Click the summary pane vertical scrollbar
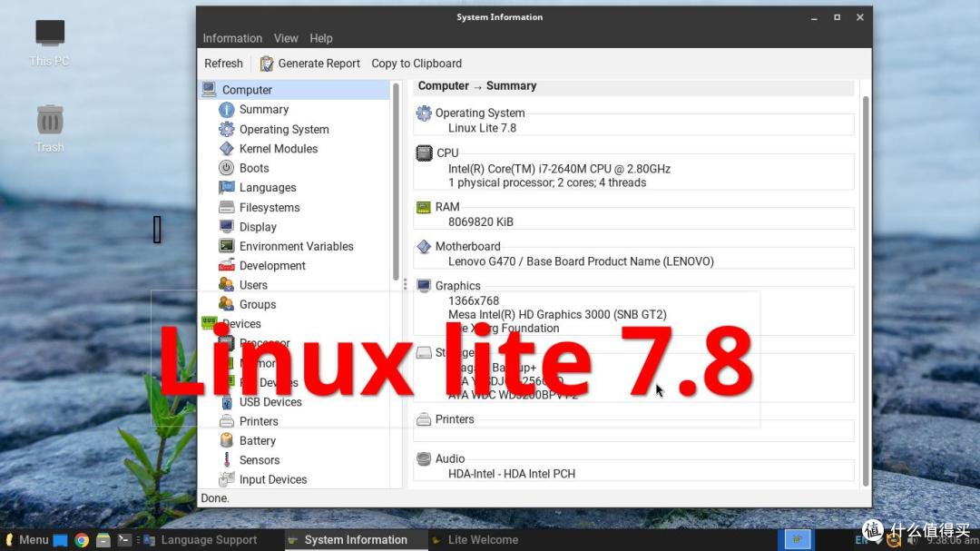This screenshot has width=980, height=551. [x=866, y=290]
